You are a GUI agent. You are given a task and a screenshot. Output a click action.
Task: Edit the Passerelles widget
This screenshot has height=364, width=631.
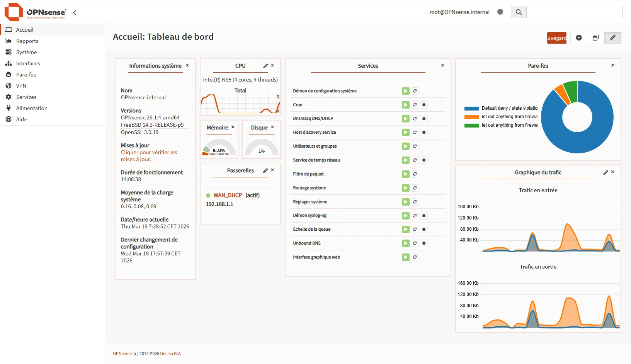(x=265, y=170)
